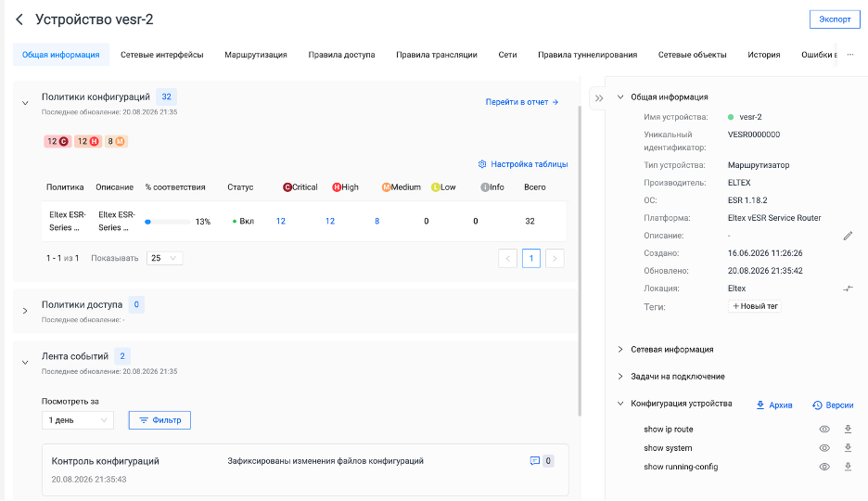Image resolution: width=868 pixels, height=501 pixels.
Task: Open the rows-per-page dropdown showing 25
Action: (164, 258)
